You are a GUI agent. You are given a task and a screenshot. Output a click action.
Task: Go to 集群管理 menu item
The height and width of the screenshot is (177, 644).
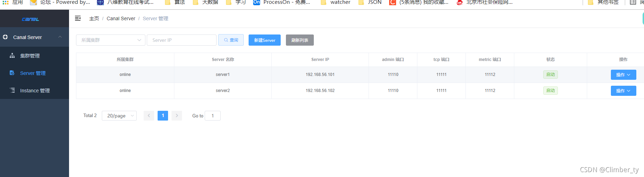coord(34,55)
